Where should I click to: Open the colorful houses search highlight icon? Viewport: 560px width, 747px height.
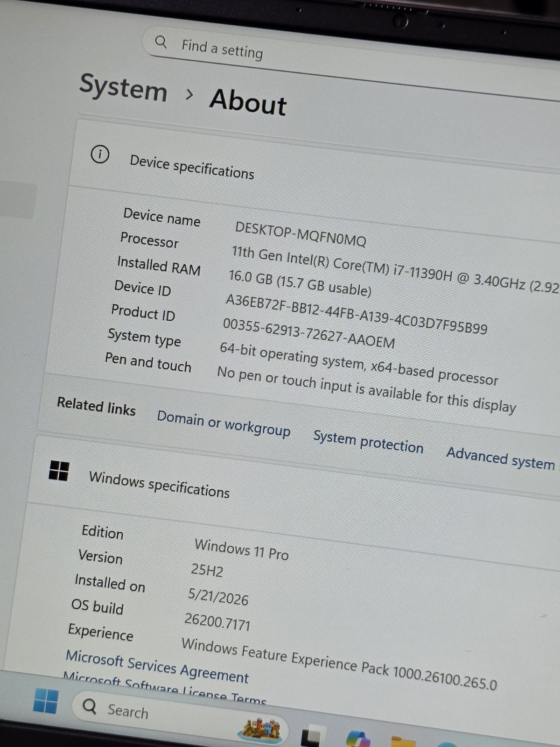pyautogui.click(x=261, y=730)
